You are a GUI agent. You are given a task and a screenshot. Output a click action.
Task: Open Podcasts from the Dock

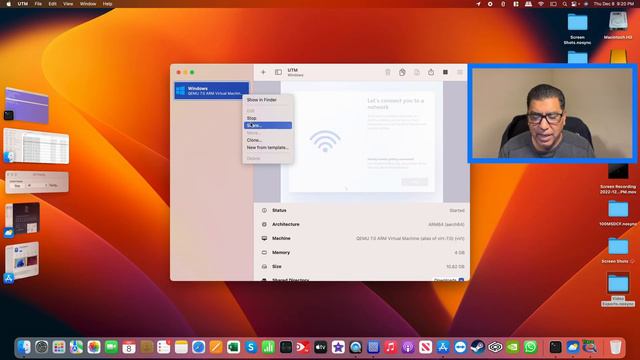[x=408, y=347]
